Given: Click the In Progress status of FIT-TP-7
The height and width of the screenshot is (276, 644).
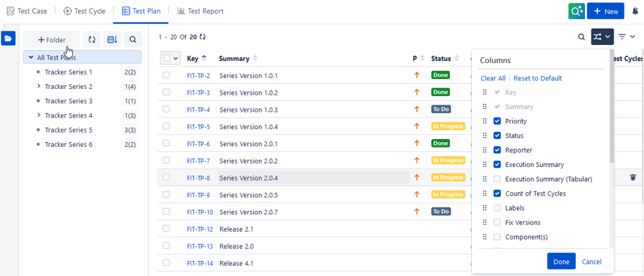Looking at the screenshot, I should click(448, 160).
